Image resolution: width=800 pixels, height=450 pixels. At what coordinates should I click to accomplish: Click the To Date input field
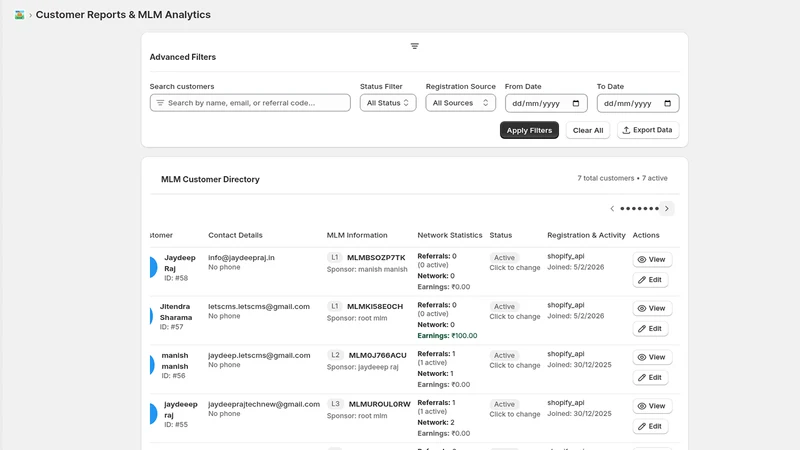point(638,103)
